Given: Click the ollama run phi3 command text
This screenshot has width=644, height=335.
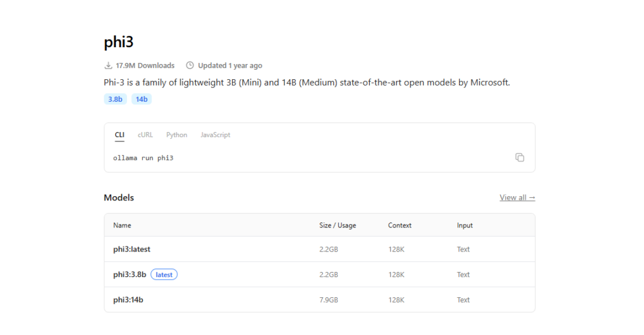Looking at the screenshot, I should [143, 158].
